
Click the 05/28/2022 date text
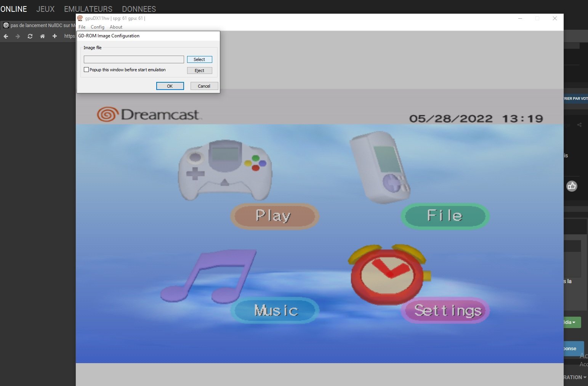(x=451, y=119)
